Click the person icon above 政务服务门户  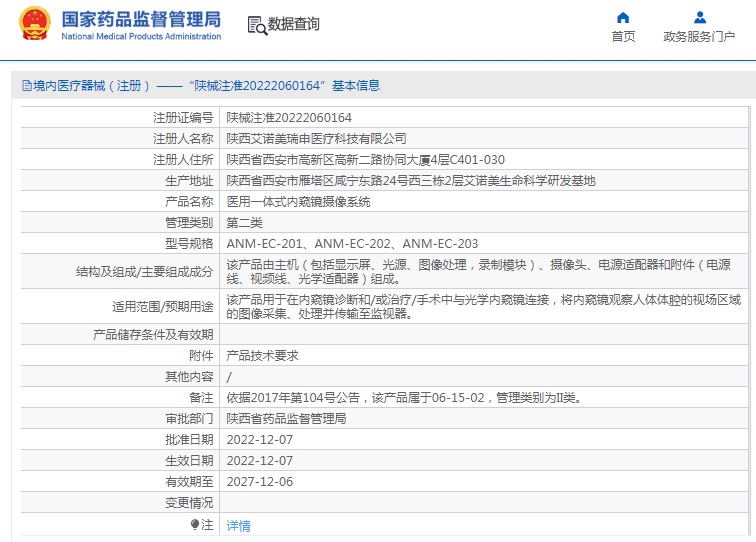pyautogui.click(x=699, y=17)
